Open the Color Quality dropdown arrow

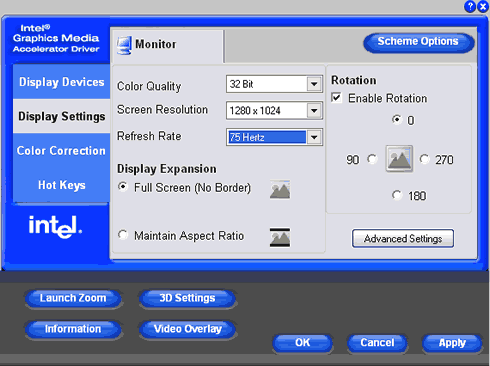(x=314, y=84)
